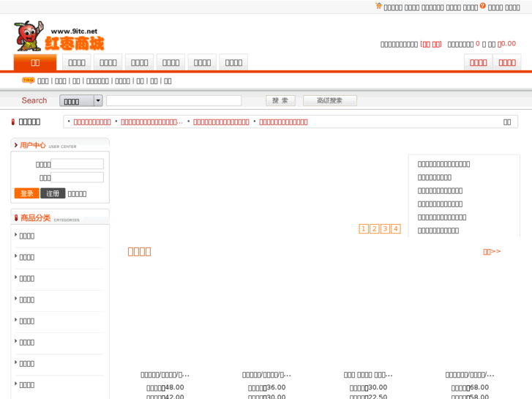Click the product price 68.00
The image size is (532, 399).
point(479,387)
